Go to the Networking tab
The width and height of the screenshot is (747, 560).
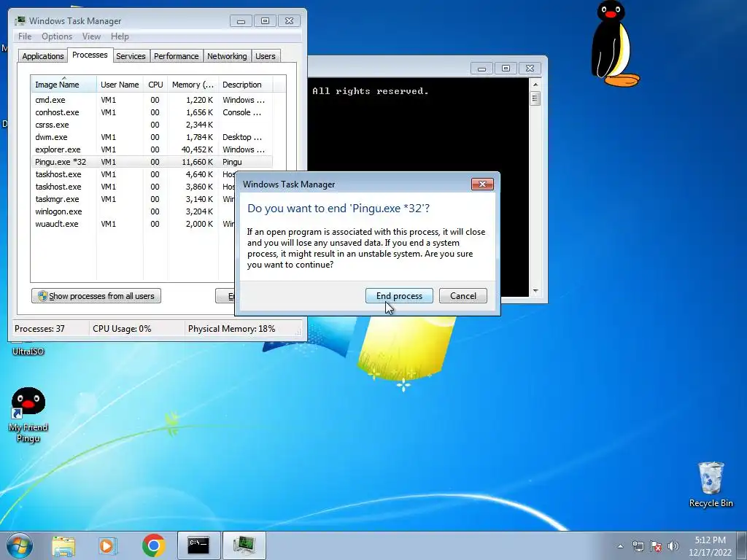[228, 56]
